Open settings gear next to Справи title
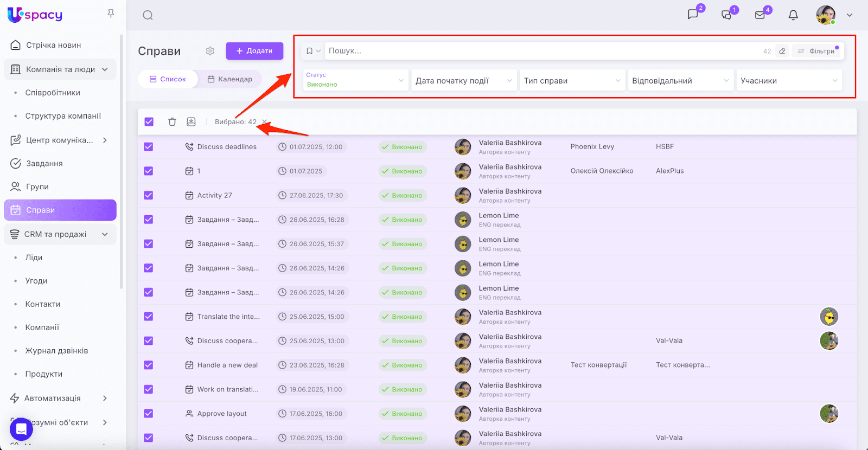Viewport: 868px width, 450px height. coord(210,51)
